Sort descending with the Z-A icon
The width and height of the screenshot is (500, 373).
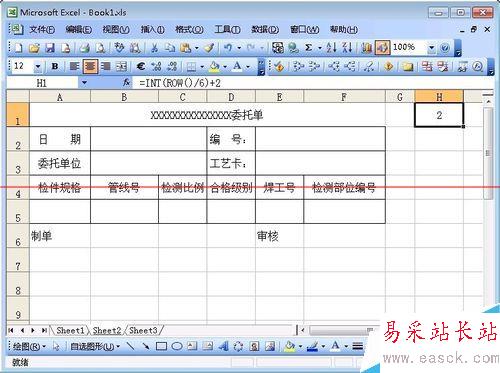tap(347, 48)
